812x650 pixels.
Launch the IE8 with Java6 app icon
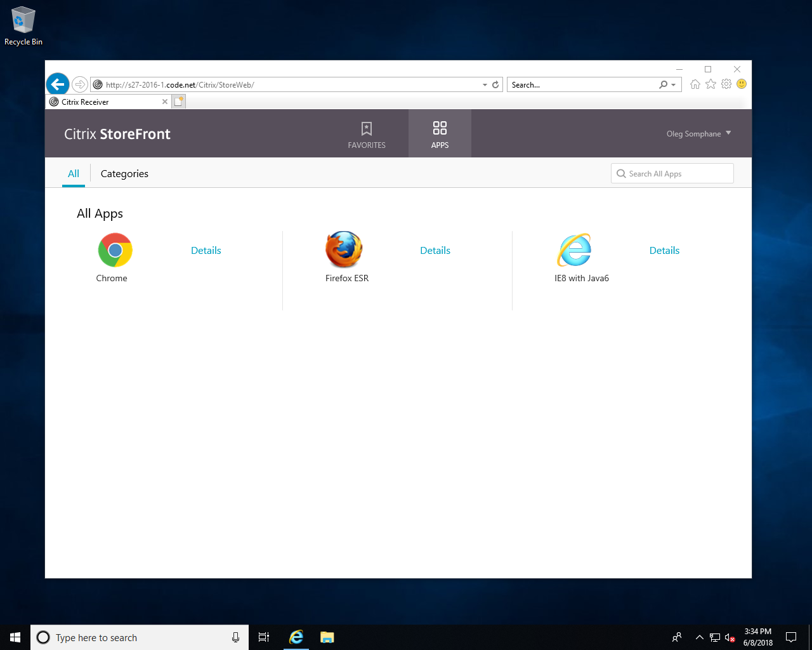click(573, 249)
